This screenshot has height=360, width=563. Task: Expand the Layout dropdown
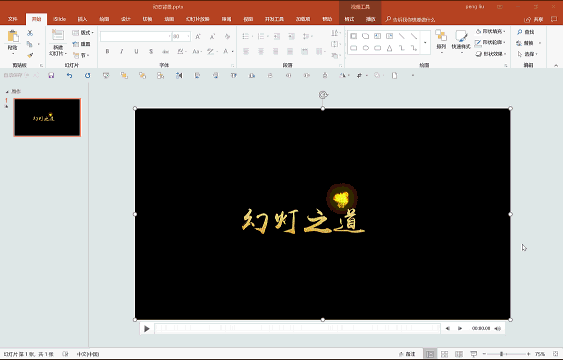click(83, 33)
